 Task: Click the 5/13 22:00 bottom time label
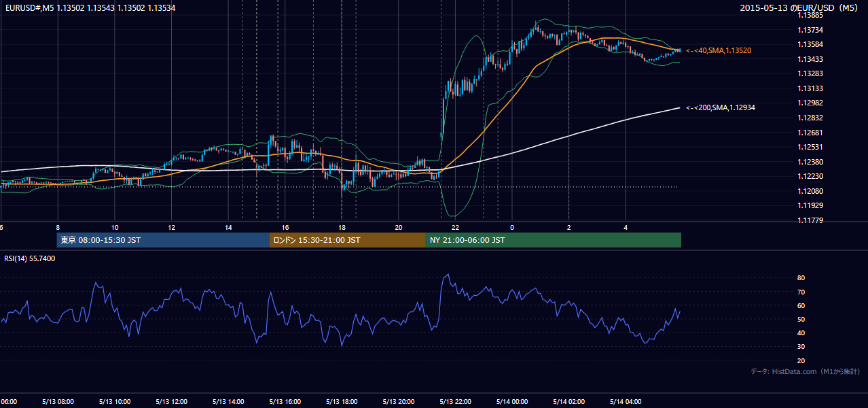pyautogui.click(x=455, y=402)
